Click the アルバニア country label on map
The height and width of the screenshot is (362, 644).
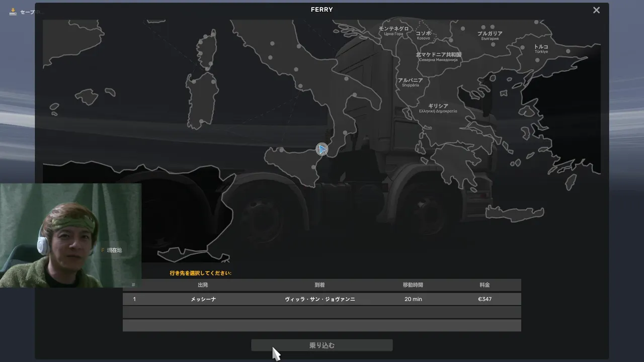[x=411, y=82]
